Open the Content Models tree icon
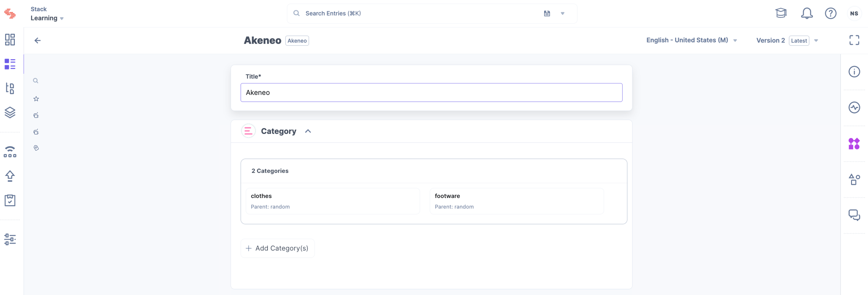 [10, 88]
